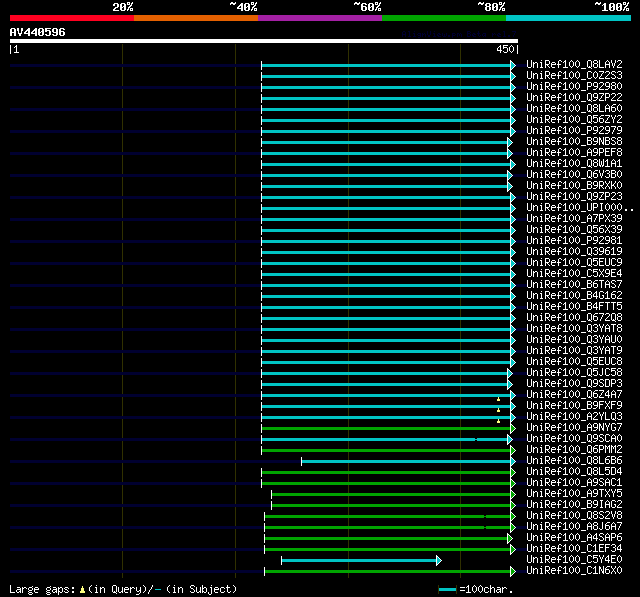640x597 pixels.
Task: Open the UniRef100_Q5EUC9 hit label
Action: pos(574,263)
